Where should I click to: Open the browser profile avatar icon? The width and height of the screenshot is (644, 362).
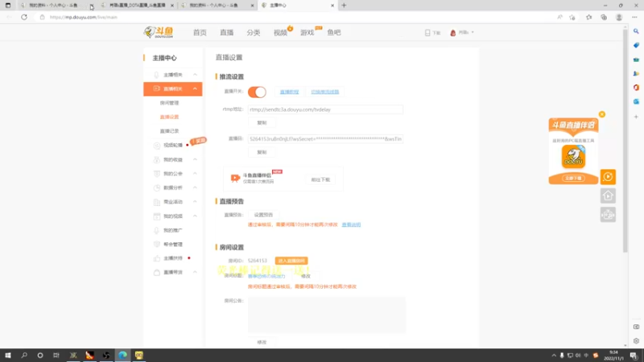619,17
